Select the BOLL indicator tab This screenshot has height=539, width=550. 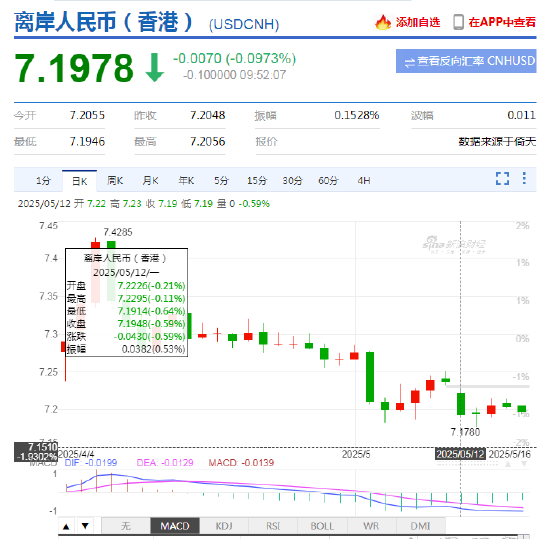click(x=322, y=526)
